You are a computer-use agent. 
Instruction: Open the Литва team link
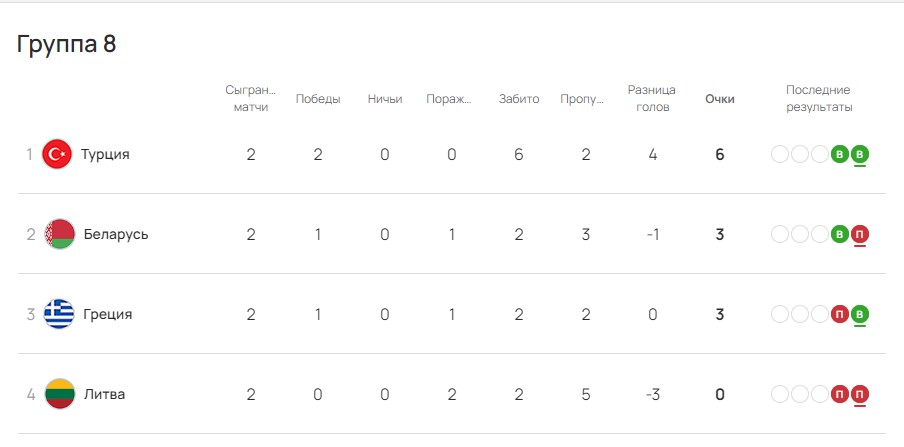(x=104, y=394)
